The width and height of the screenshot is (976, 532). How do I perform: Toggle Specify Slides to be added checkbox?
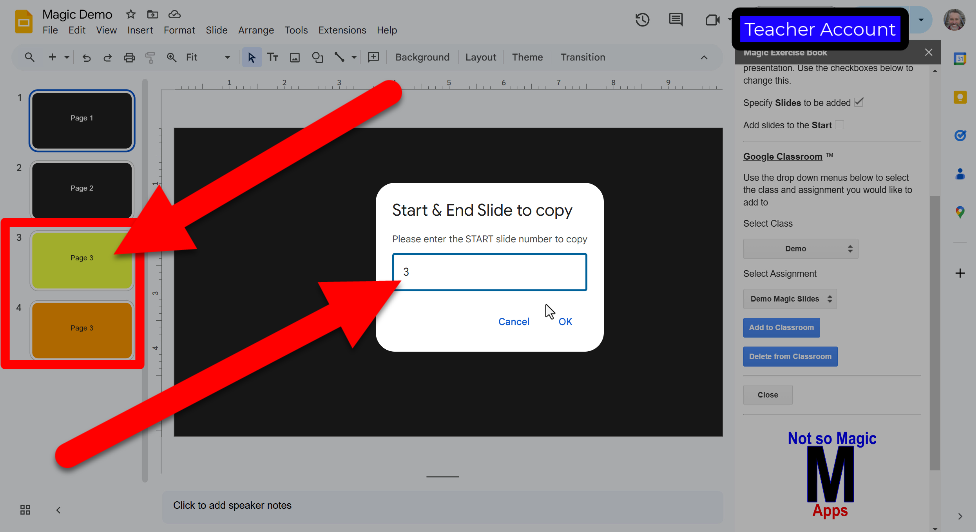pyautogui.click(x=859, y=102)
